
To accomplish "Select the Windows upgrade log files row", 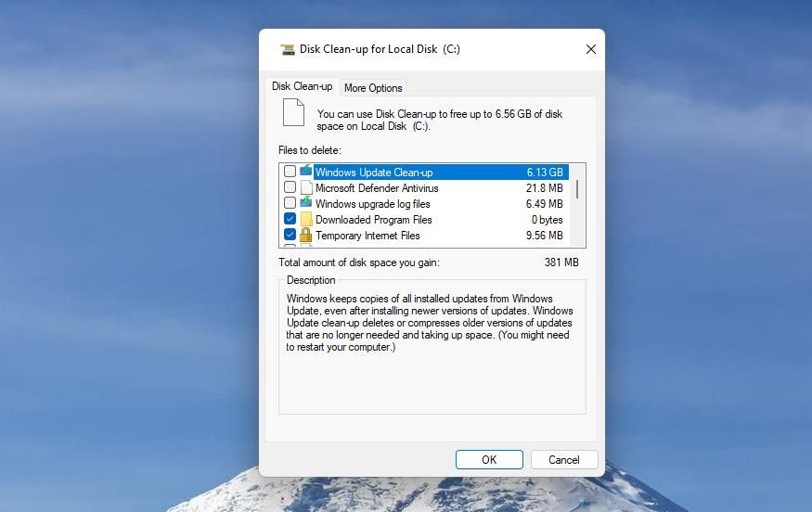I will coord(423,204).
